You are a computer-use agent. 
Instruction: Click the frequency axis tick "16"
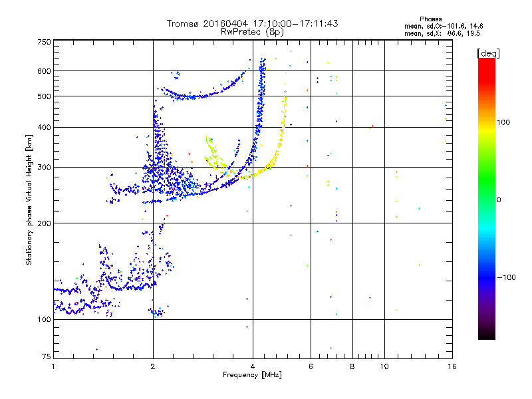coord(452,366)
